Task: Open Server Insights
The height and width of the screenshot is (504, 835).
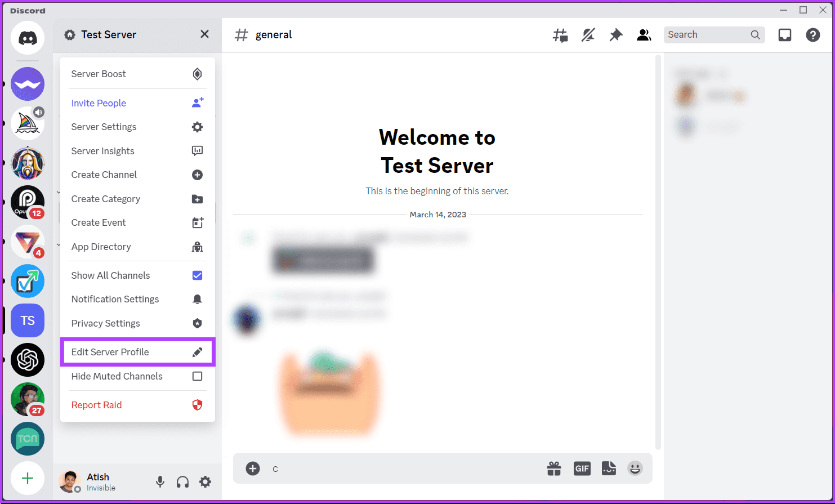Action: (x=137, y=151)
